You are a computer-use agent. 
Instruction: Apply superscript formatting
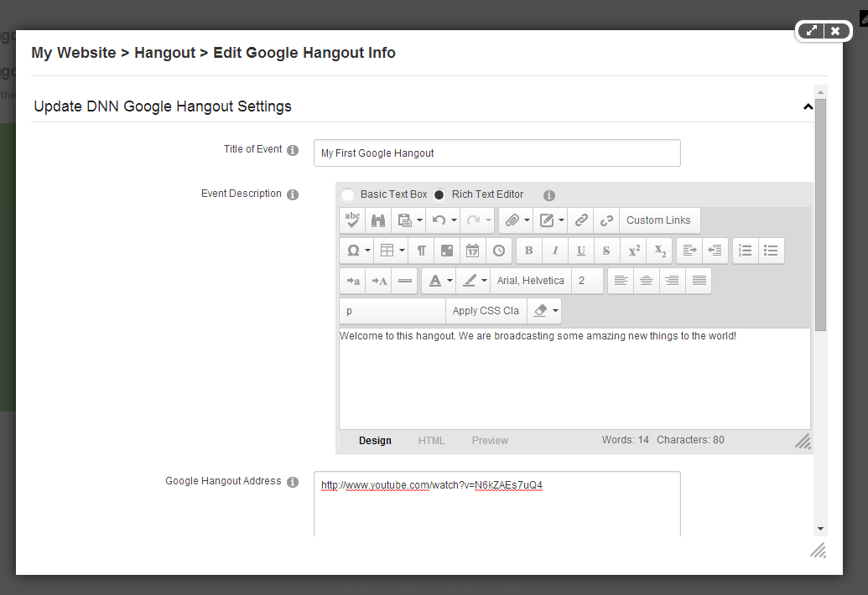pos(634,251)
